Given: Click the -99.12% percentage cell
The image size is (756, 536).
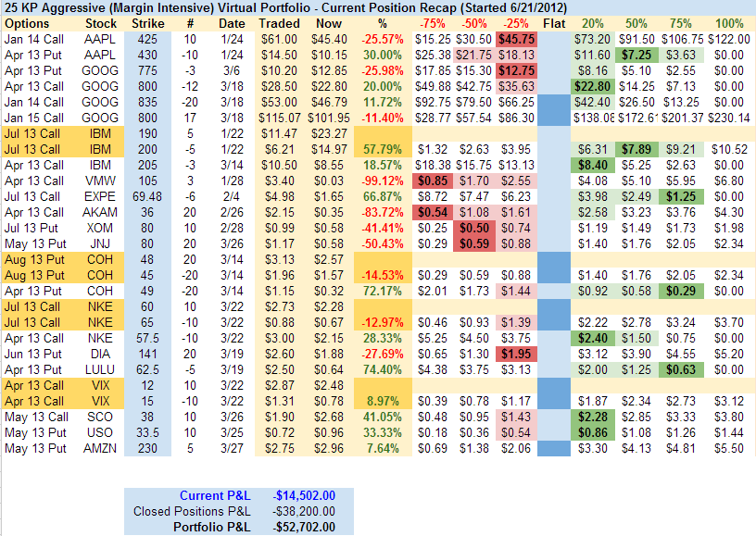Looking at the screenshot, I should pos(381,181).
